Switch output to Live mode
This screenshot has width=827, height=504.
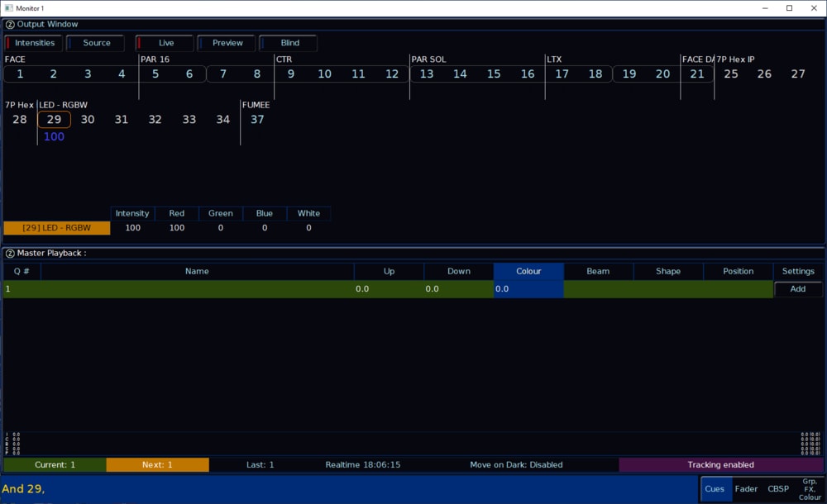(x=165, y=43)
